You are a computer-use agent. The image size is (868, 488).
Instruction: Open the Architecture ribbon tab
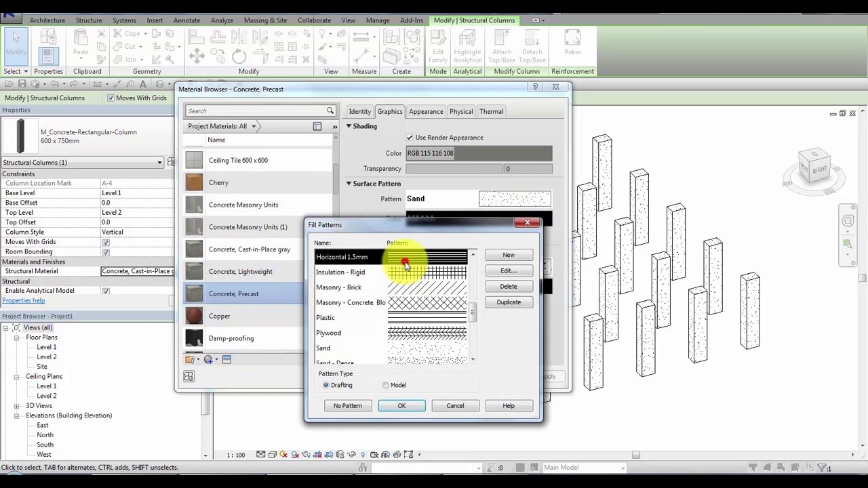(47, 20)
